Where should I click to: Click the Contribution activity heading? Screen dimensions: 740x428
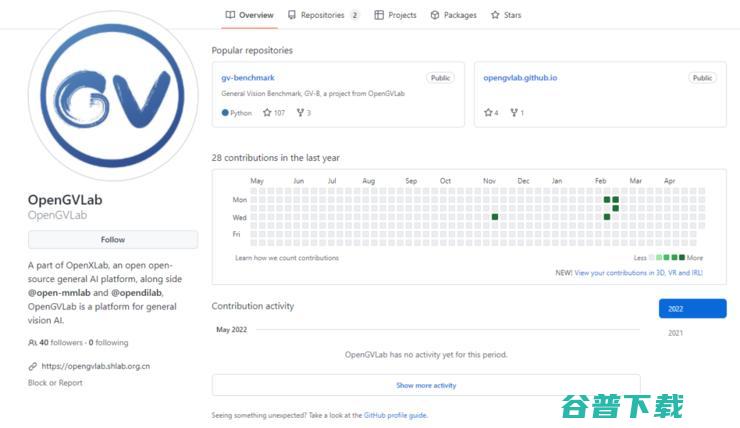pos(252,306)
